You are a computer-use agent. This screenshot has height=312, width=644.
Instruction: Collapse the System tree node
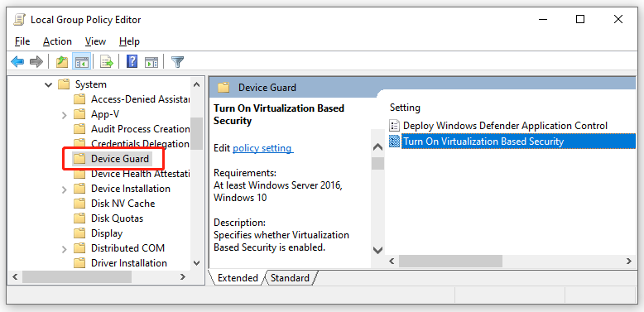click(x=49, y=84)
